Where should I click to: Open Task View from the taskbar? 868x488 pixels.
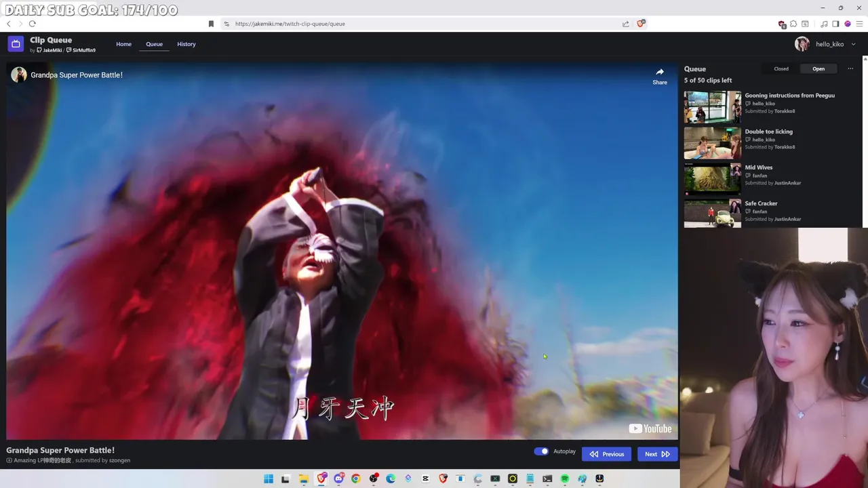point(285,479)
